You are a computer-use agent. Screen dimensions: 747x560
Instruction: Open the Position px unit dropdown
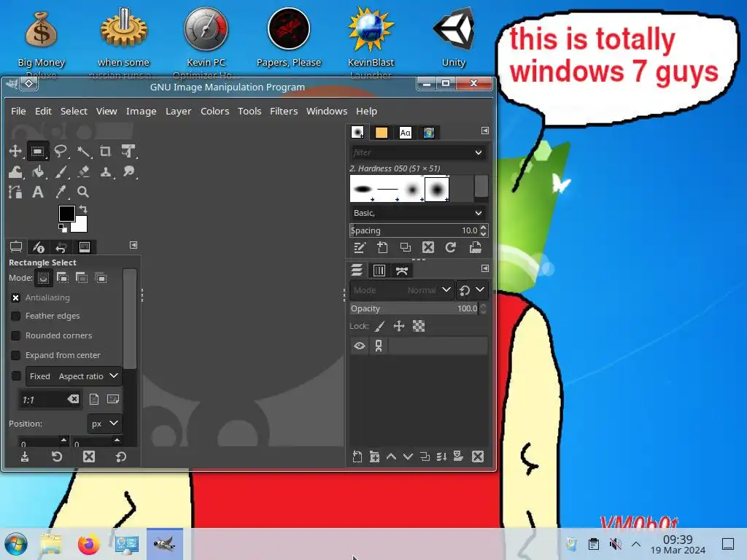[104, 424]
